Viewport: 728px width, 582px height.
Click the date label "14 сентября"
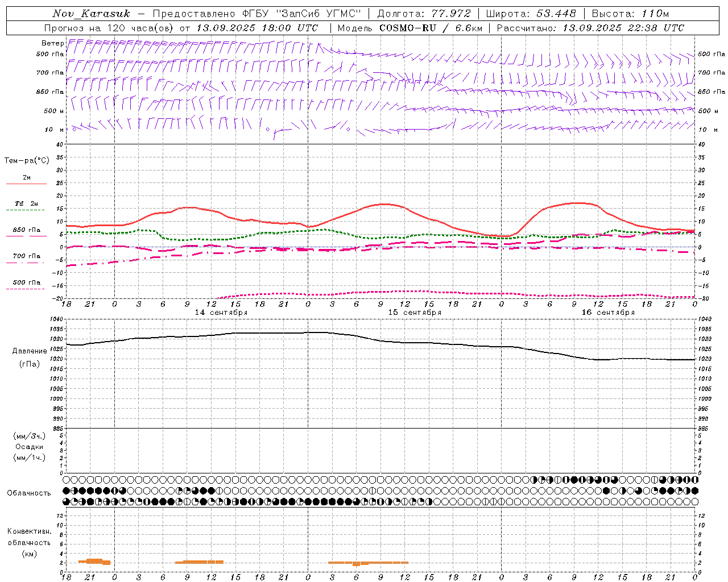click(221, 313)
